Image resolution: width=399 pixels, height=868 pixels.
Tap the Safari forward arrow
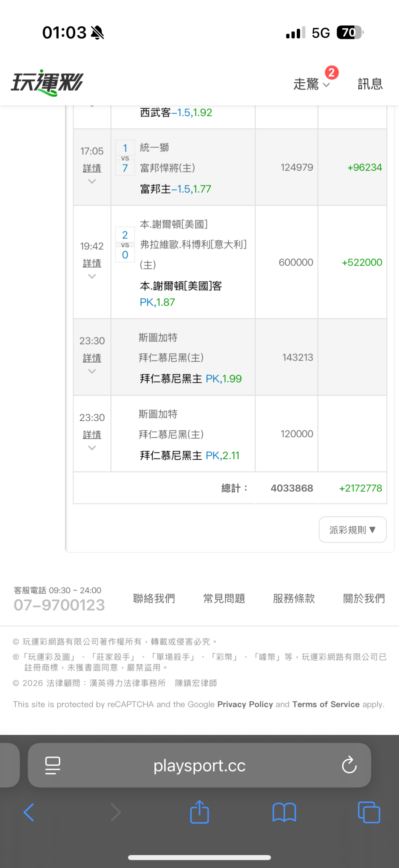pos(116,812)
